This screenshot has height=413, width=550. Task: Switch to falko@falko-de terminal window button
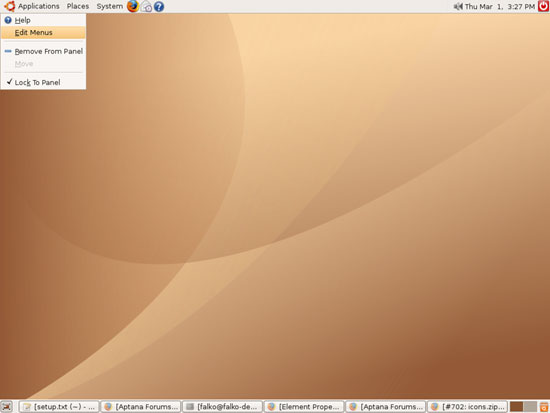coord(222,407)
